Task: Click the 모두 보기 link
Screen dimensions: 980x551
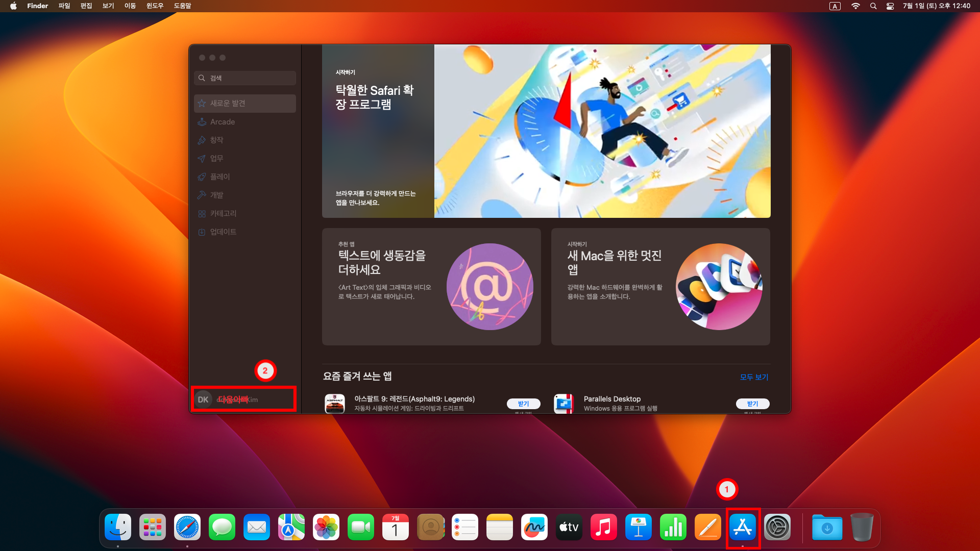Action: point(754,377)
